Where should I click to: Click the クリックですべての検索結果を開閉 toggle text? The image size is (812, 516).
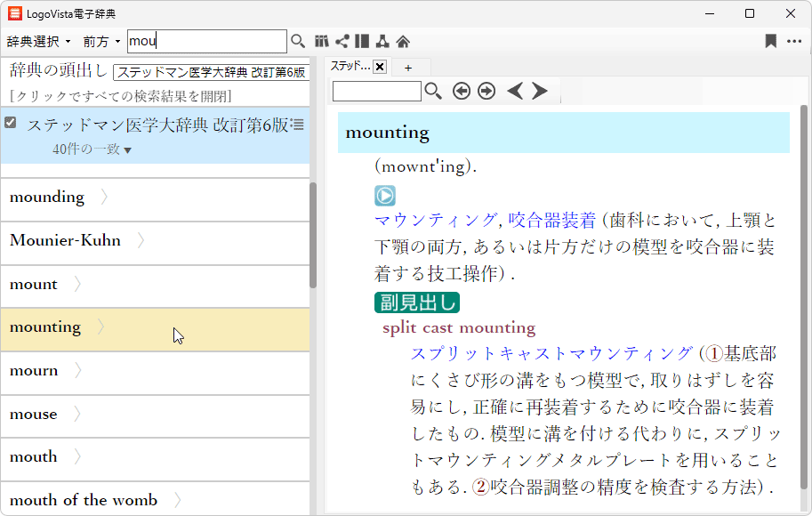coord(120,96)
